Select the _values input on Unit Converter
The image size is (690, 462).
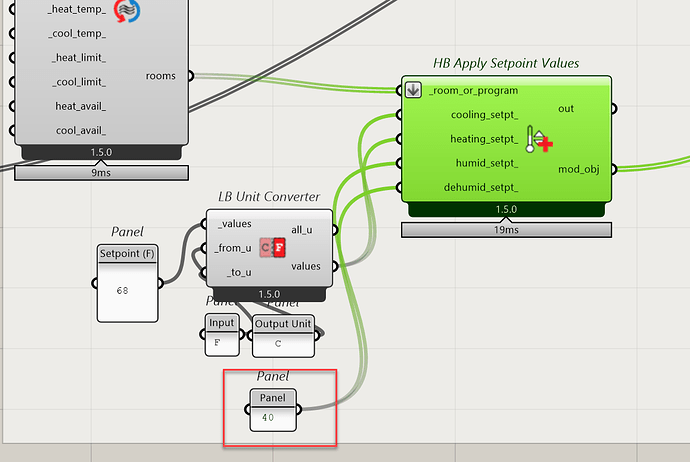click(233, 224)
